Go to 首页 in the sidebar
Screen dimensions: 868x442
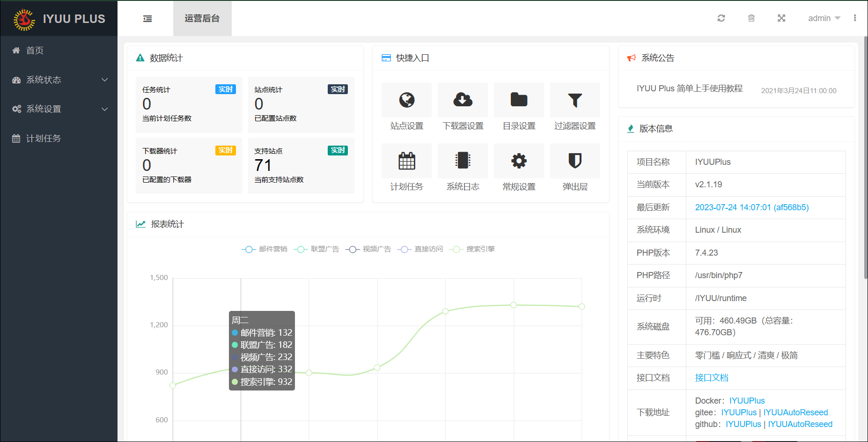35,51
